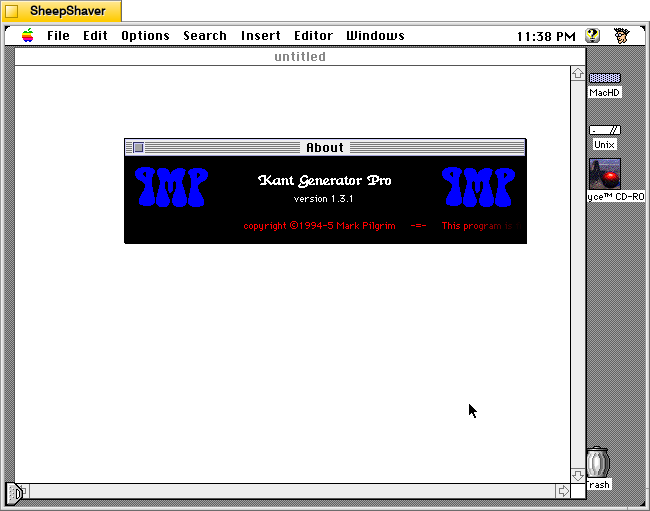The width and height of the screenshot is (650, 511).
Task: Click the Balloon Help question mark icon
Action: [x=592, y=36]
